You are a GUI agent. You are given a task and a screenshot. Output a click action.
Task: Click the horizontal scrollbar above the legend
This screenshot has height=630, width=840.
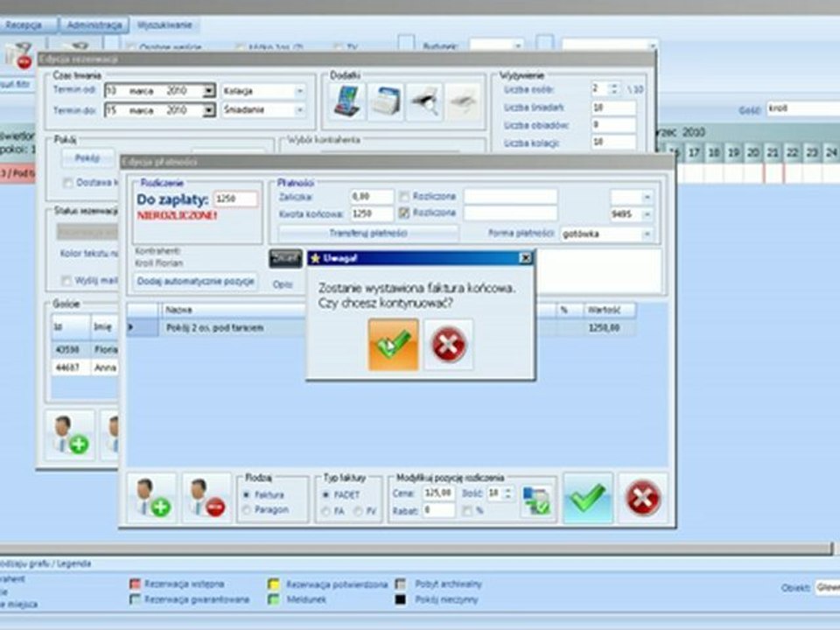pos(415,549)
